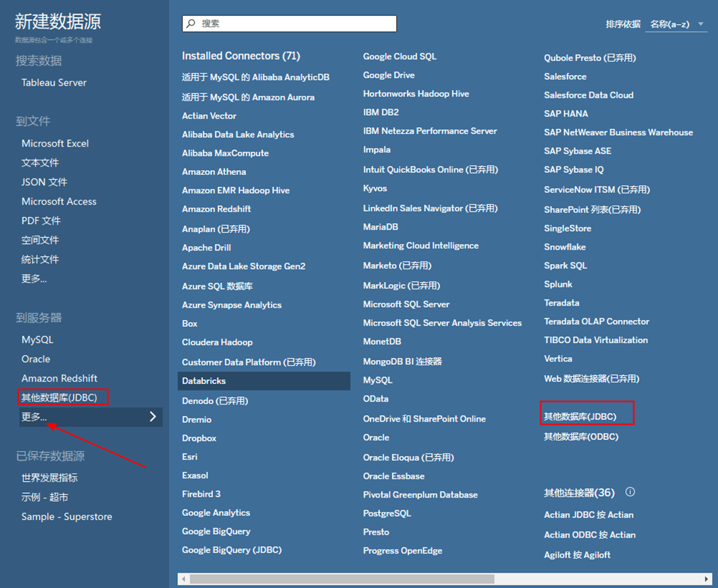
Task: Select MariaDB connector
Action: pyautogui.click(x=380, y=227)
